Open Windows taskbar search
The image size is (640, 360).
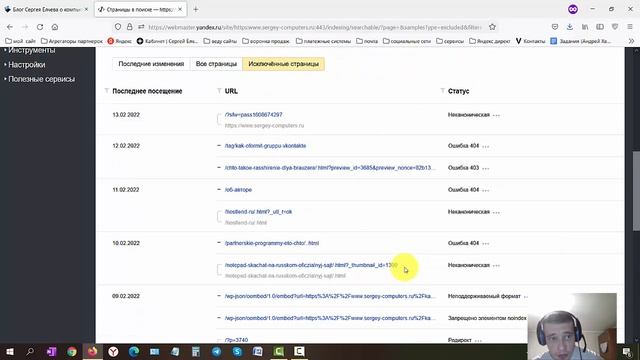30,351
